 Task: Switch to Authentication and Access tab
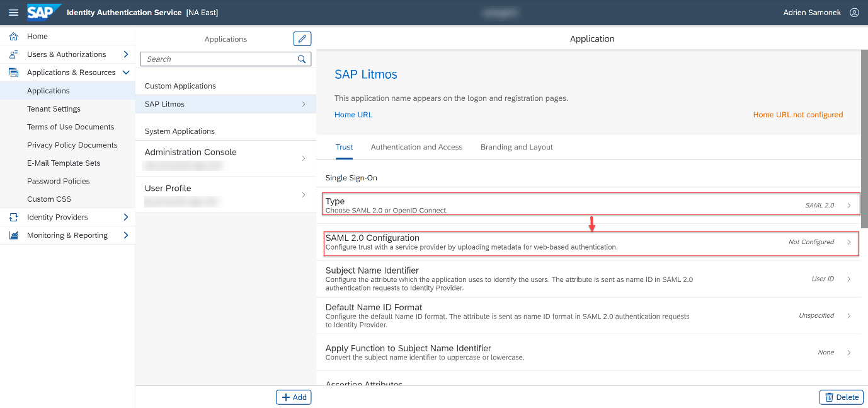point(416,147)
